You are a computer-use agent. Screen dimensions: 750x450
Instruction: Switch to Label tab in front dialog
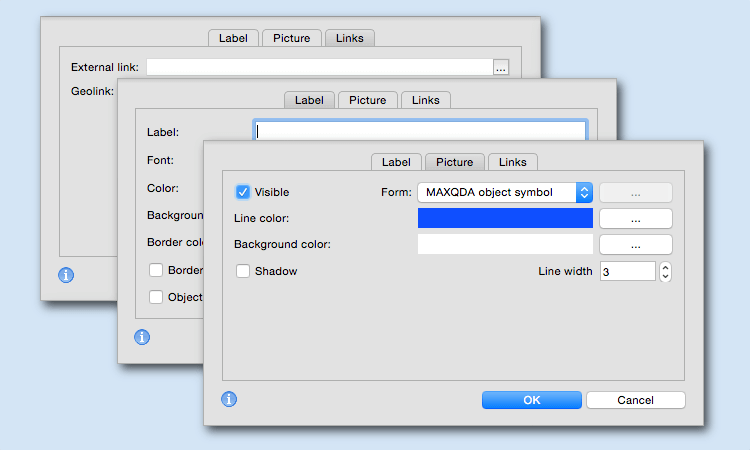396,162
